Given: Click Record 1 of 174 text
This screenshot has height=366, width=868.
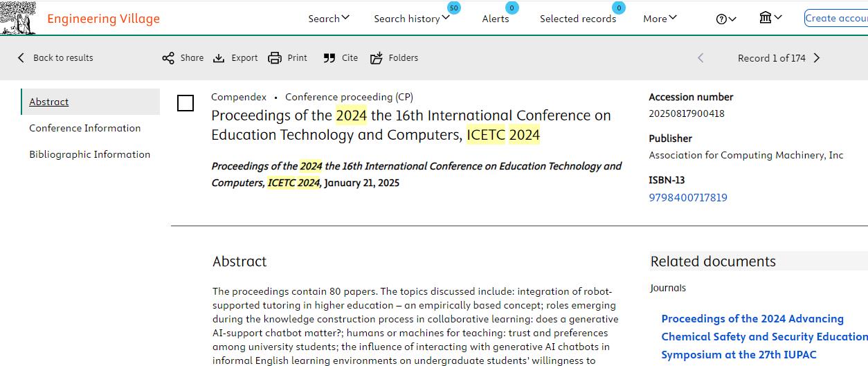Looking at the screenshot, I should [772, 58].
